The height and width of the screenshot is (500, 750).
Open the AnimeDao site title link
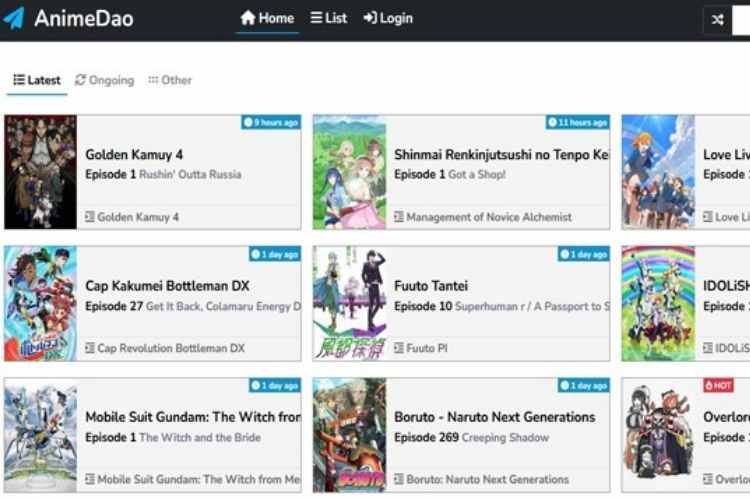[84, 19]
